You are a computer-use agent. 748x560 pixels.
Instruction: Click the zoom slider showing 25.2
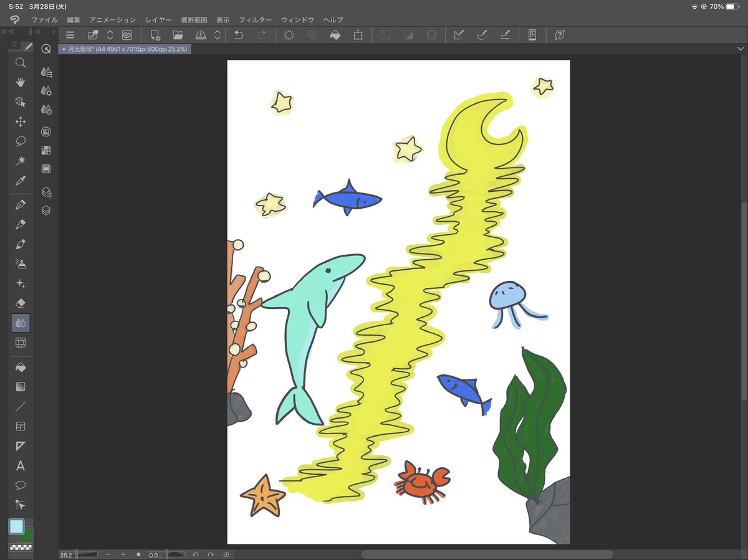click(80, 554)
